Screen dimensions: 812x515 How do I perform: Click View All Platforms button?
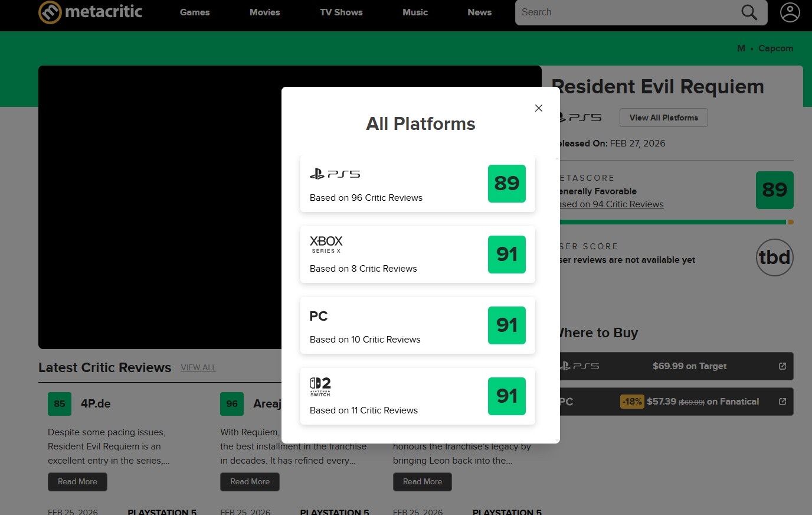coord(664,118)
